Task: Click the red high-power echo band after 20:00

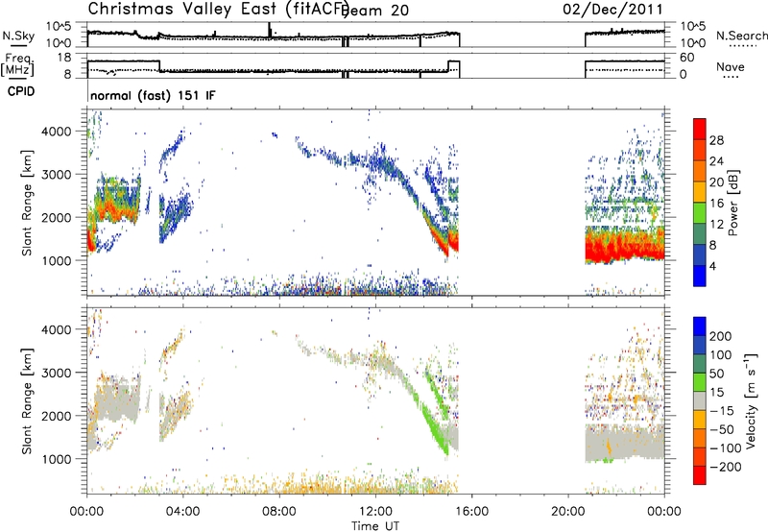Action: click(625, 249)
